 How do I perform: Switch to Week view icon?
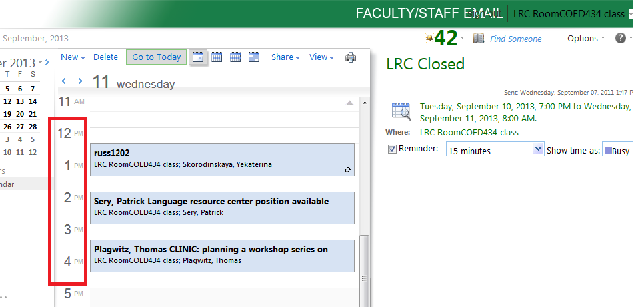point(235,57)
